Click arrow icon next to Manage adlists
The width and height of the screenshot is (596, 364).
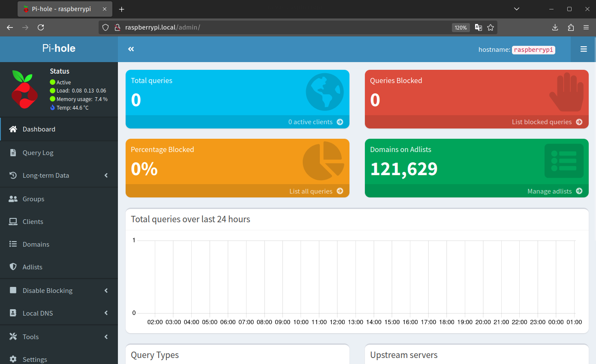(579, 191)
